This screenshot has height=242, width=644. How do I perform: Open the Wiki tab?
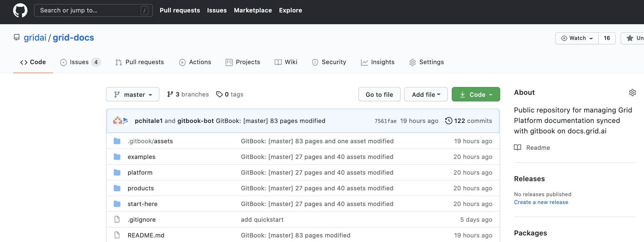point(286,62)
